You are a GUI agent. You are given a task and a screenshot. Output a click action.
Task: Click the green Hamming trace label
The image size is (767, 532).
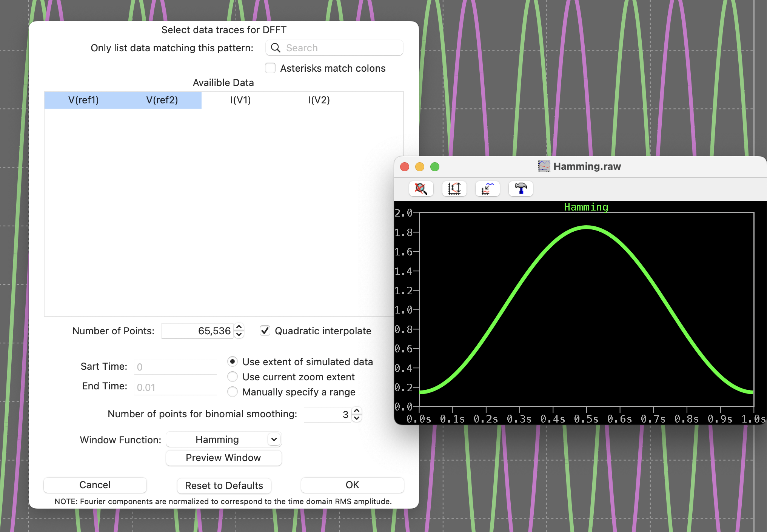click(586, 207)
